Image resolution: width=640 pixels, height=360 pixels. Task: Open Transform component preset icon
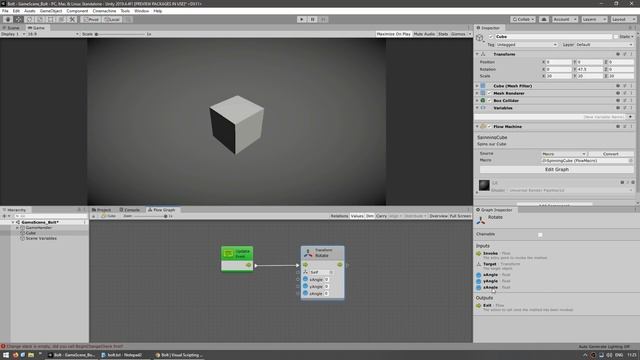tap(624, 54)
